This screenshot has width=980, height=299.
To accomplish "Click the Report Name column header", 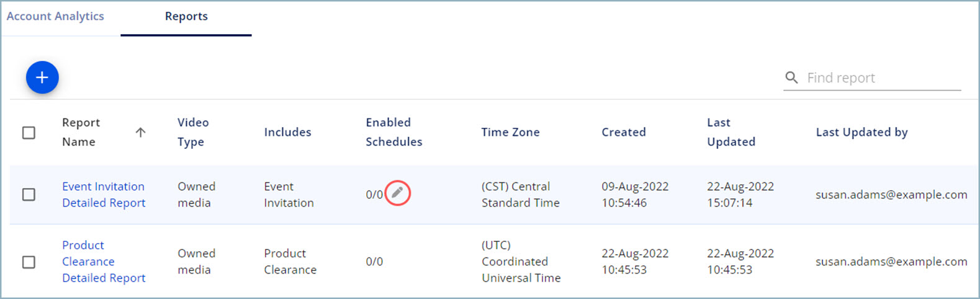I will 81,132.
